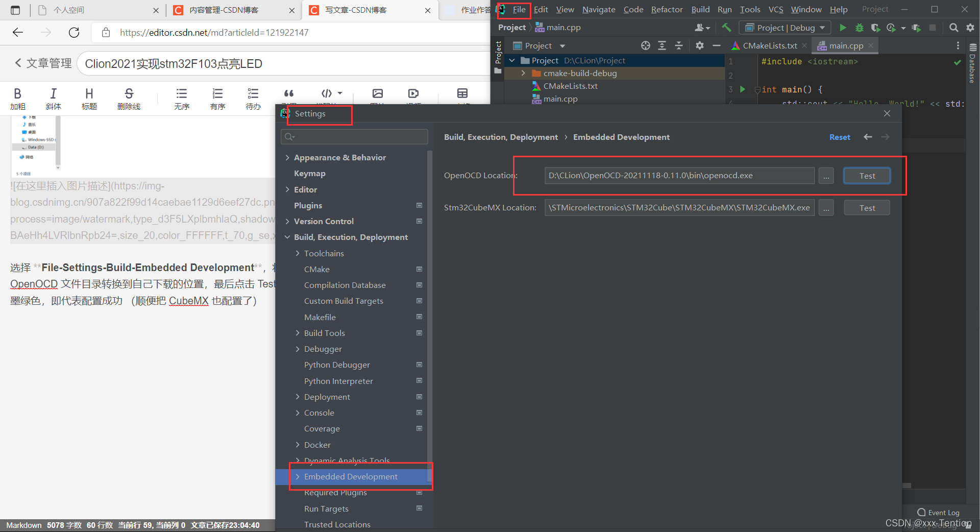Click the bold formatting icon in editor
Viewport: 980px width, 532px height.
(18, 98)
